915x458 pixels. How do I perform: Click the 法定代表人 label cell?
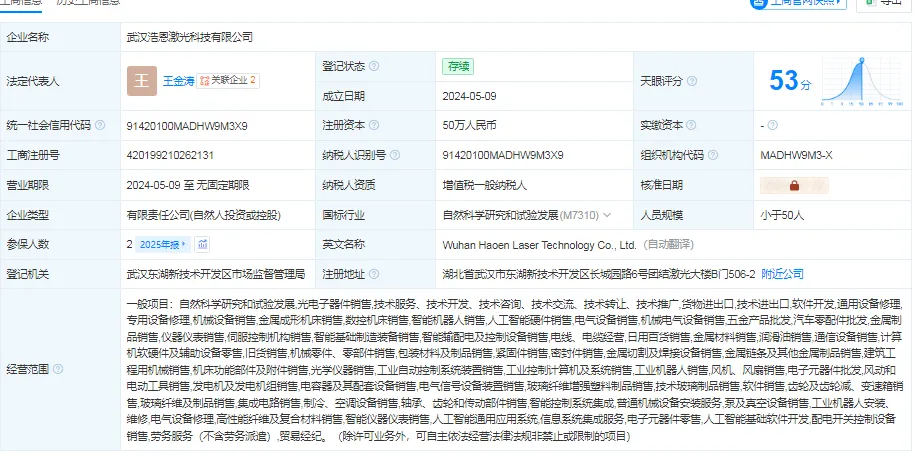coord(61,81)
